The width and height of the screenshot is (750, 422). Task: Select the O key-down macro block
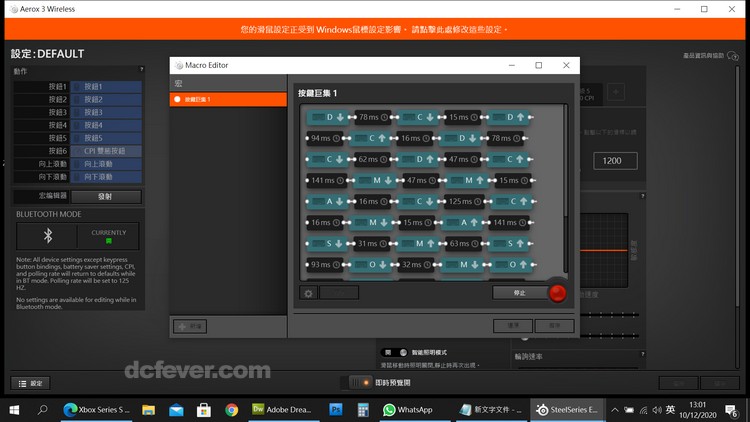pos(372,265)
